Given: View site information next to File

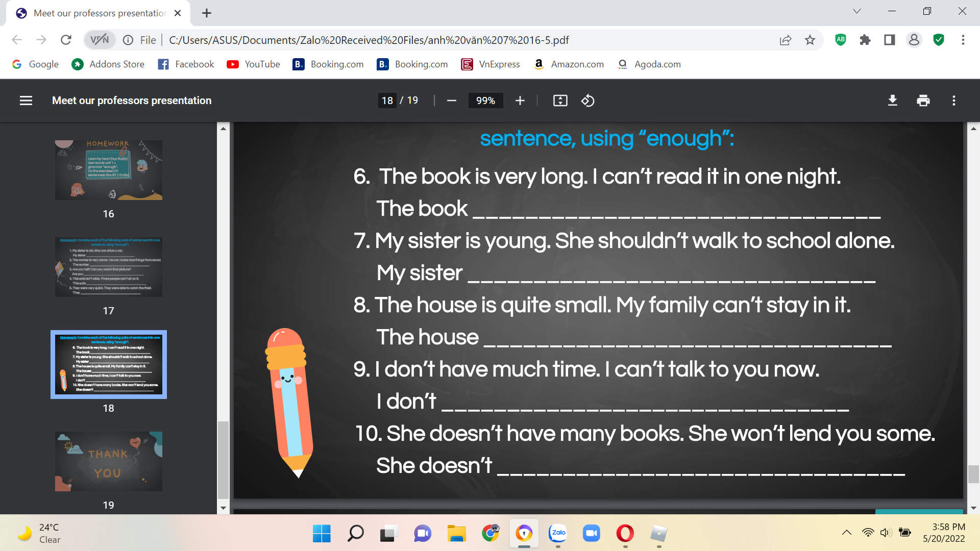Looking at the screenshot, I should pyautogui.click(x=128, y=40).
